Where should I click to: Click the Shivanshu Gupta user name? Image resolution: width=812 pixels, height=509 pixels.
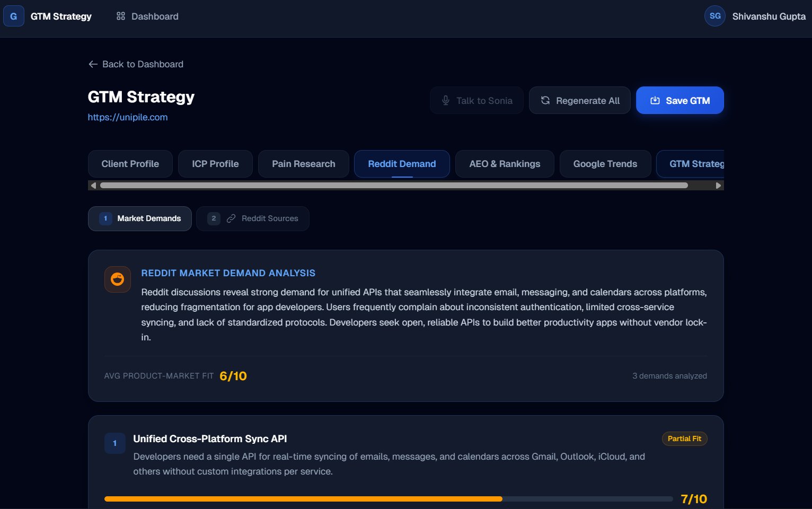769,16
